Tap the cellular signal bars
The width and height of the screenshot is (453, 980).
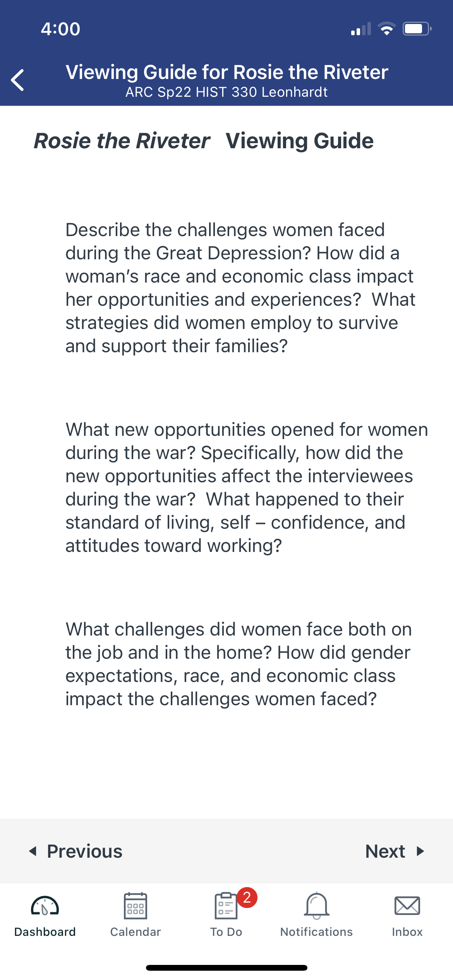tap(361, 29)
